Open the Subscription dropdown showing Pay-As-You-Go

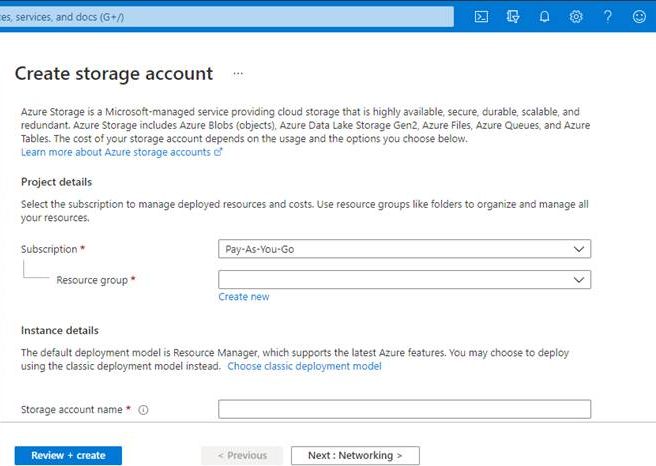point(405,249)
